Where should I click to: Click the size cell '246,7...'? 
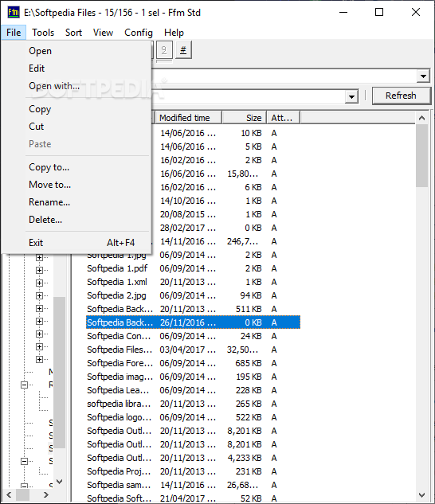242,241
